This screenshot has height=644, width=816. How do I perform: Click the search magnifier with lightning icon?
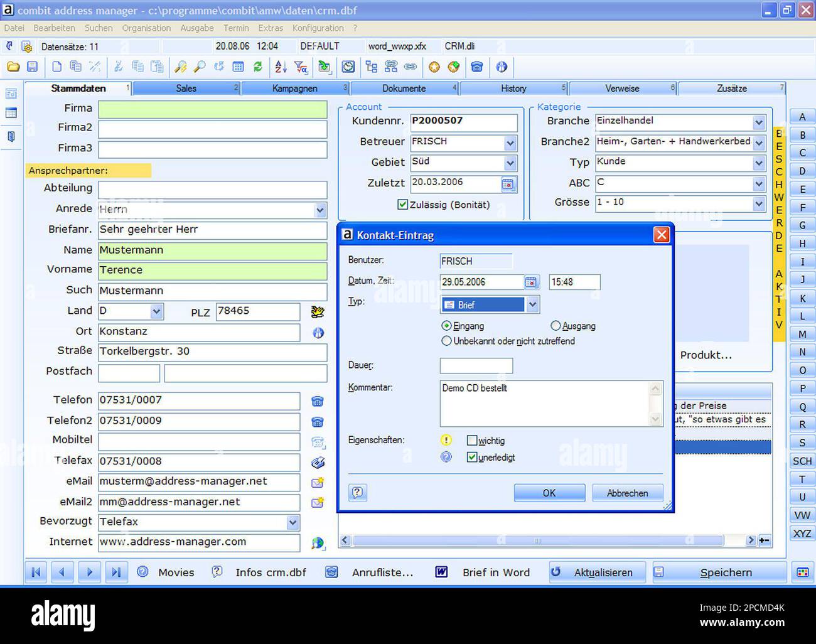[181, 67]
